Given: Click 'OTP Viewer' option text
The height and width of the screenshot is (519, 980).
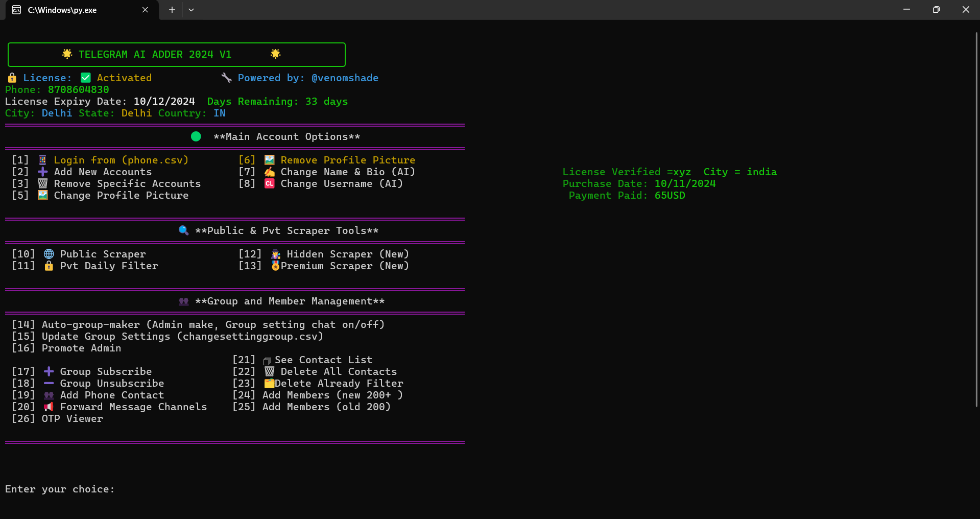Looking at the screenshot, I should tap(73, 418).
